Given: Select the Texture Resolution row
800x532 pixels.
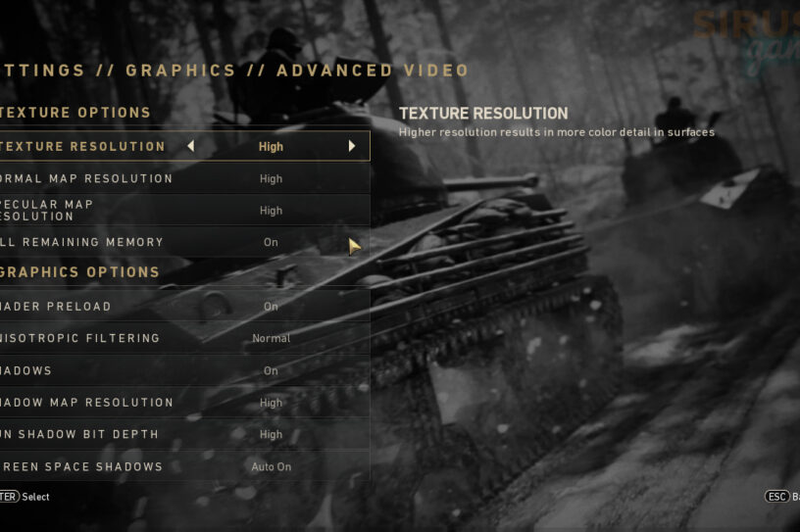Looking at the screenshot, I should click(184, 146).
